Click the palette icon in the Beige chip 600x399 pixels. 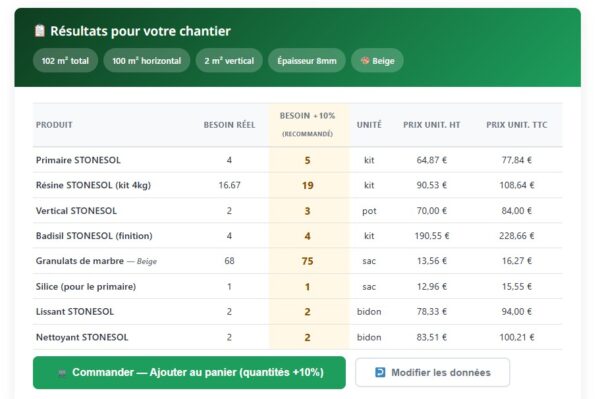[365, 60]
